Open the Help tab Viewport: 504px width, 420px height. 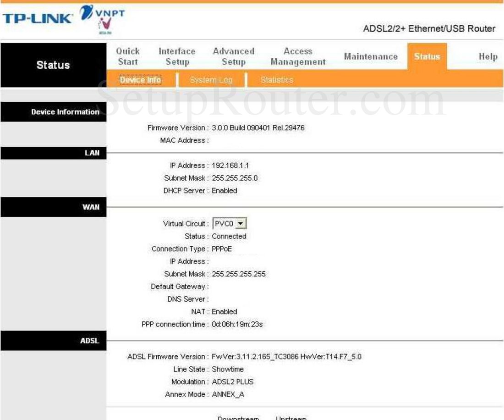point(488,56)
